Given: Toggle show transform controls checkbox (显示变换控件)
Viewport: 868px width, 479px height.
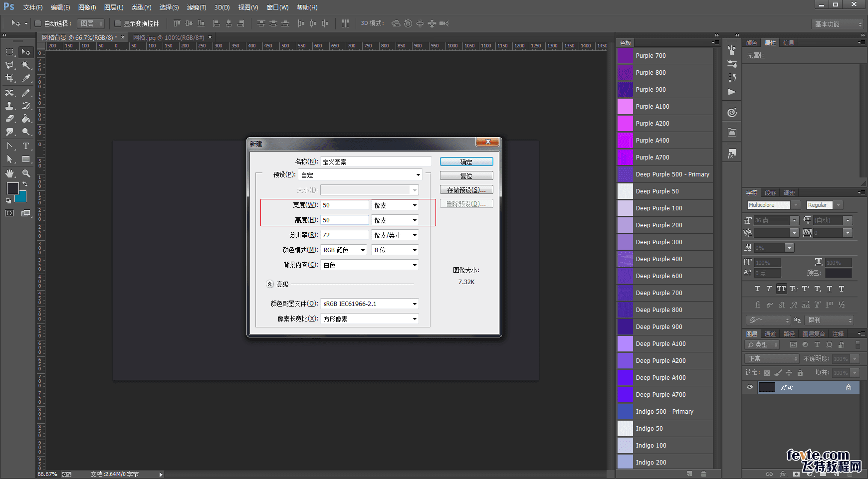Looking at the screenshot, I should (x=118, y=23).
